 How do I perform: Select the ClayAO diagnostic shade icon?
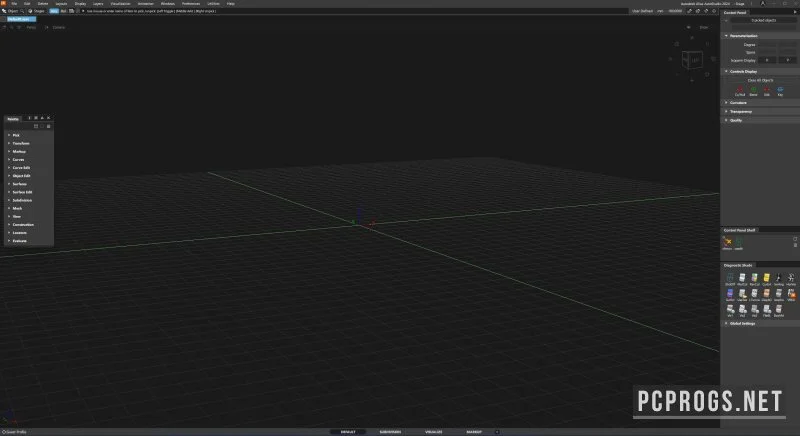point(766,295)
